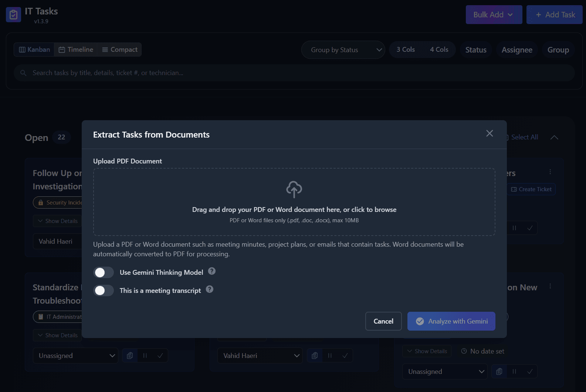586x392 pixels.
Task: Open Unassigned dropdown in right column
Action: click(x=445, y=372)
